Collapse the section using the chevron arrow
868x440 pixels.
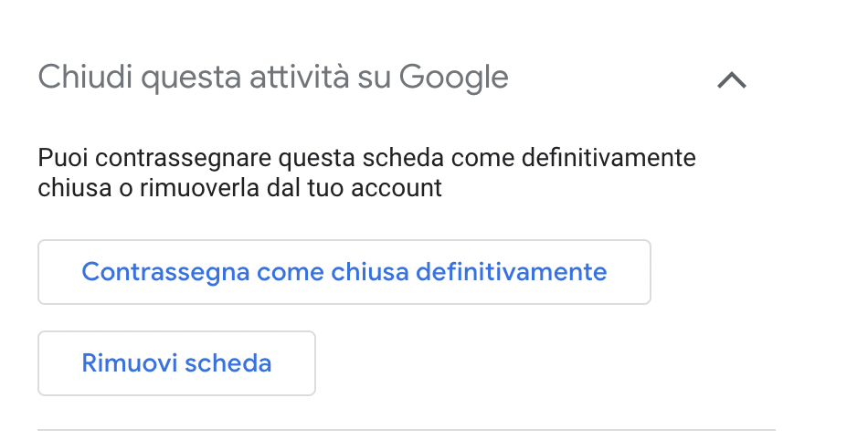point(731,80)
